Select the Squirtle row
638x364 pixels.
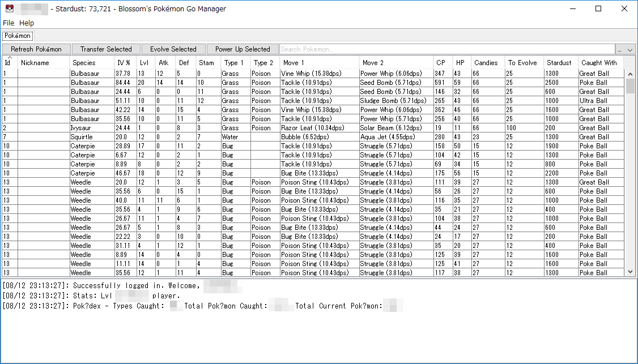[313, 137]
